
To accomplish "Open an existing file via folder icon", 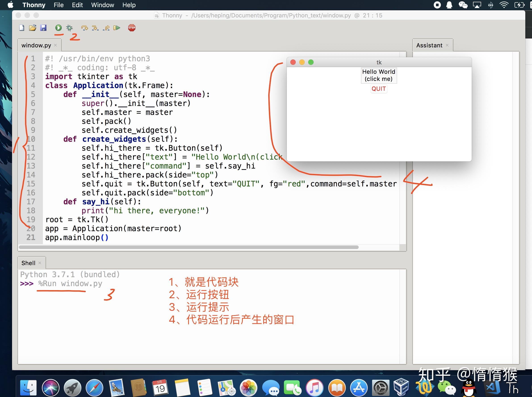I will 33,28.
